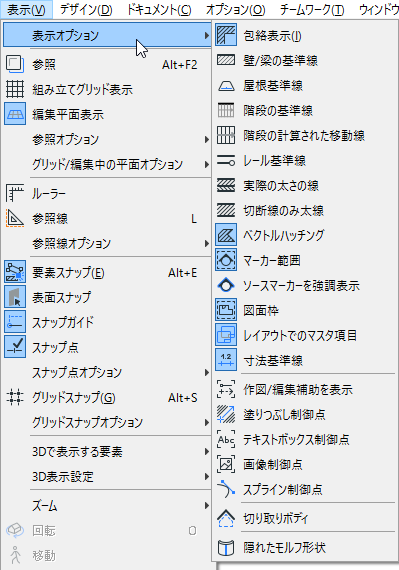Click the 階段の基準線 icon

click(226, 110)
